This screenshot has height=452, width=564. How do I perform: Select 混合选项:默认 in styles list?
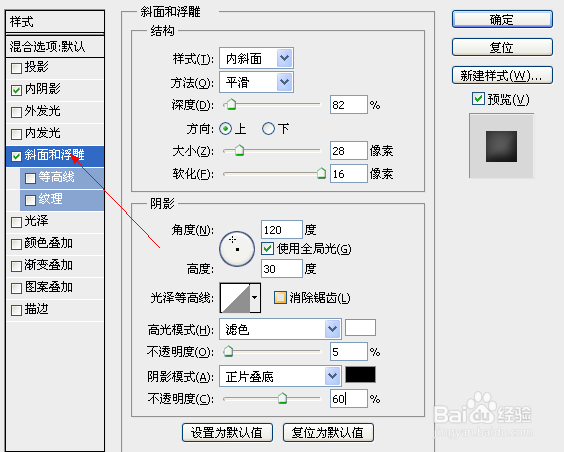tap(55, 46)
